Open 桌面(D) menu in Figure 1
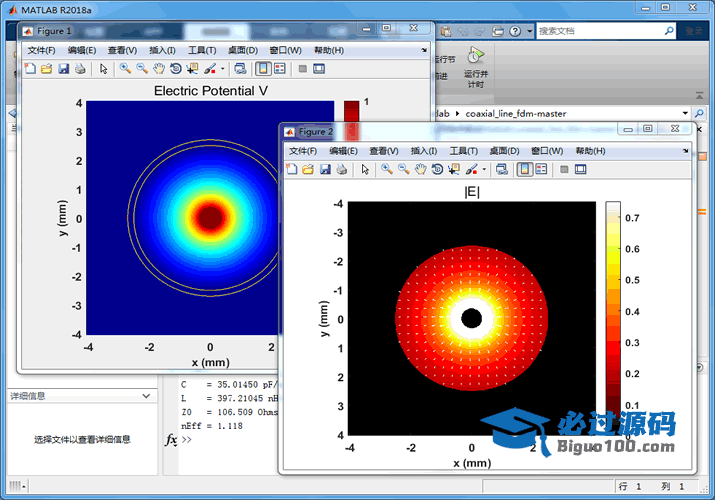 tap(243, 50)
